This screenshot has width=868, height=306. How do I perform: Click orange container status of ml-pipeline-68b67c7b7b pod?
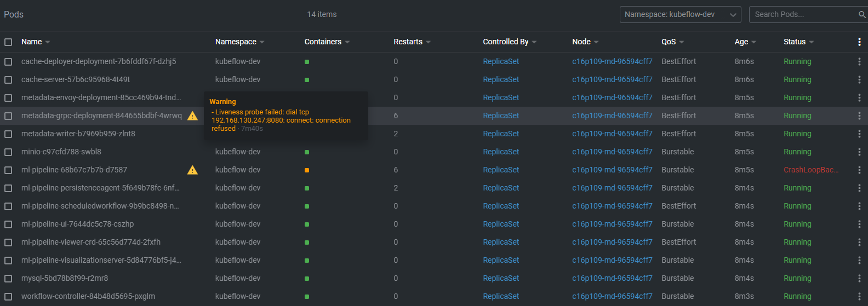307,170
